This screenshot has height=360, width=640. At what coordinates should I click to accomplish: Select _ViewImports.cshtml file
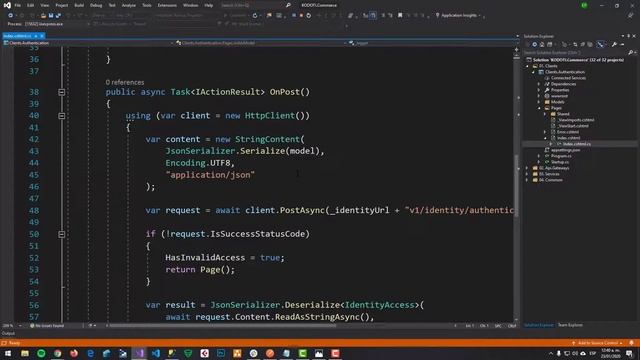576,120
